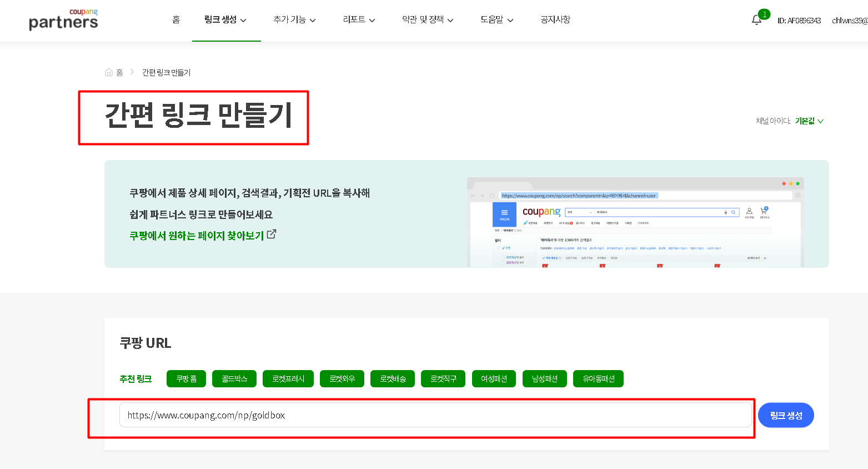Click the 쿠팡 URL input field
868x469 pixels.
tap(435, 415)
